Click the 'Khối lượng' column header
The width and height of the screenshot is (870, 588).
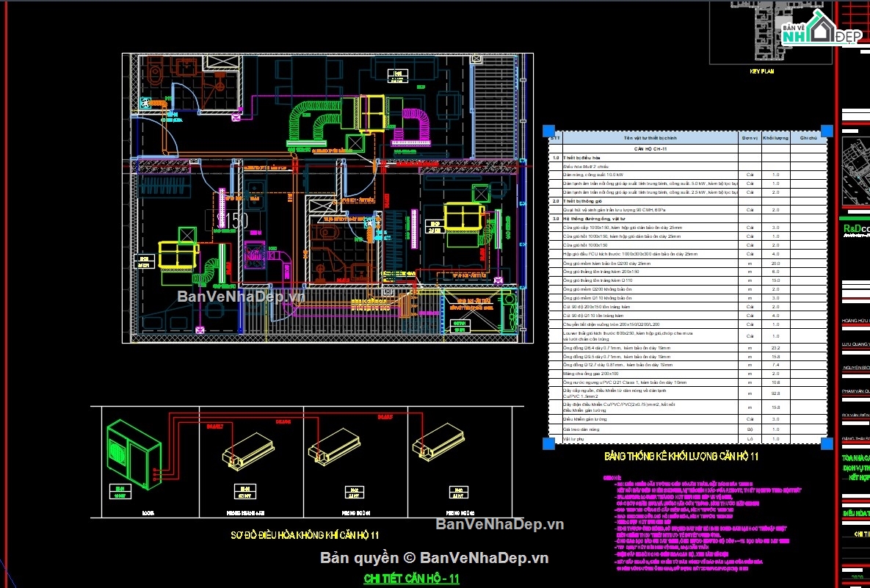tap(776, 137)
